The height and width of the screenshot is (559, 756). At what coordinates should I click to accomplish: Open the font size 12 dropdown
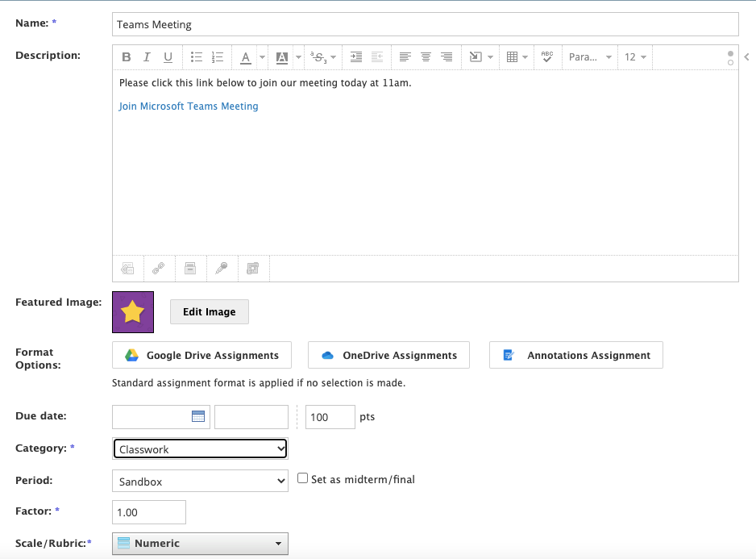(x=635, y=57)
